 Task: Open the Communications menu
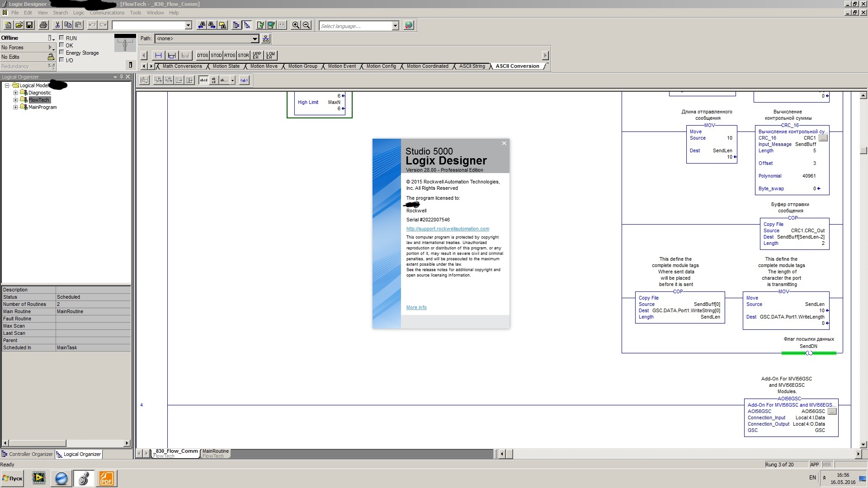pyautogui.click(x=107, y=13)
